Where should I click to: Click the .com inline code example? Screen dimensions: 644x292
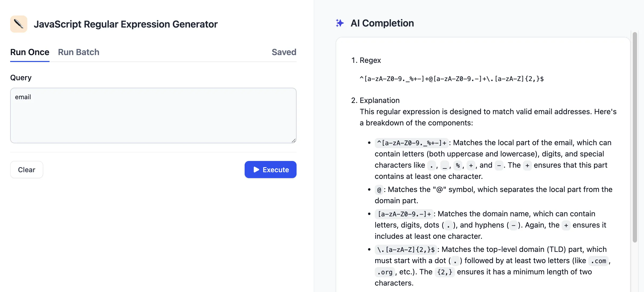[x=598, y=261]
